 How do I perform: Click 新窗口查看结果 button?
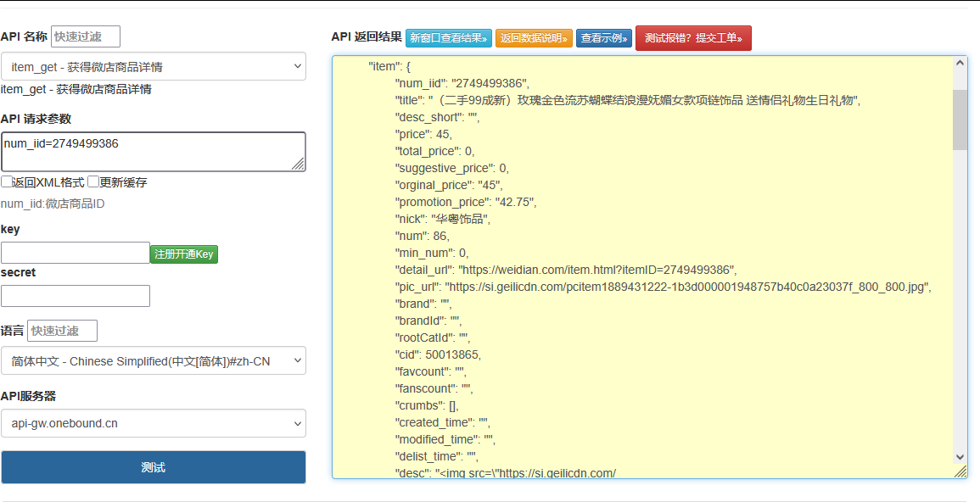[448, 38]
